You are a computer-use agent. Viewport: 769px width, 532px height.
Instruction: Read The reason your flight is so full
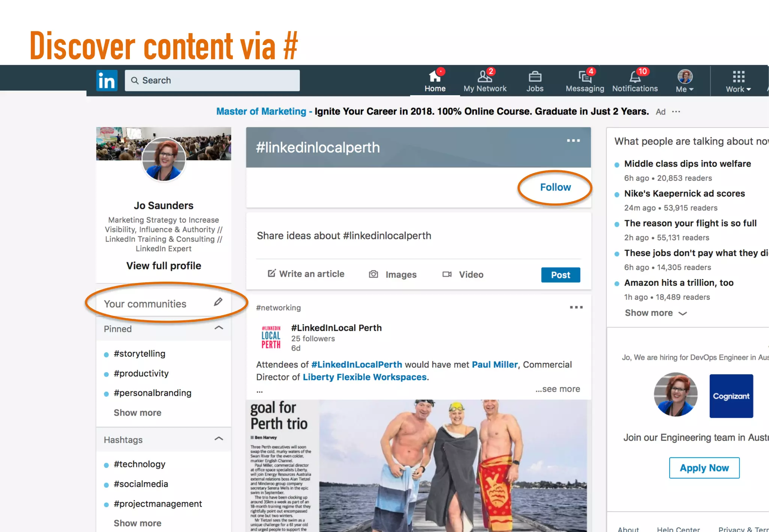click(x=690, y=223)
